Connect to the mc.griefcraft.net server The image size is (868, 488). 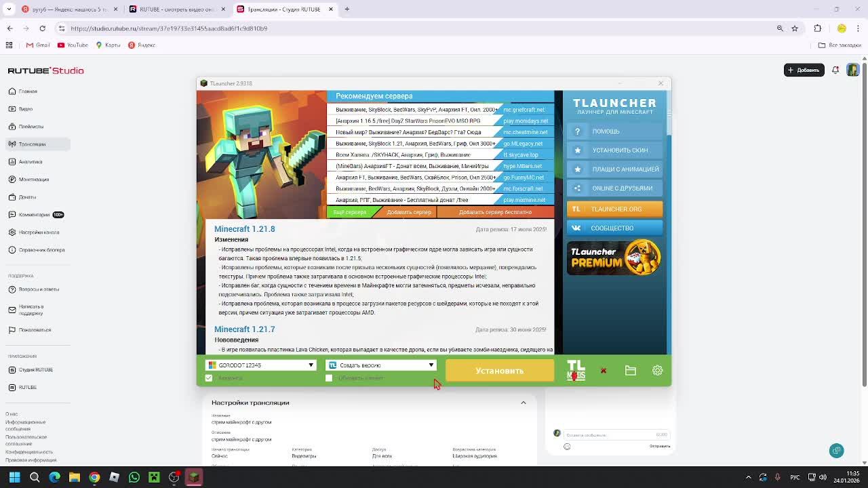[524, 110]
